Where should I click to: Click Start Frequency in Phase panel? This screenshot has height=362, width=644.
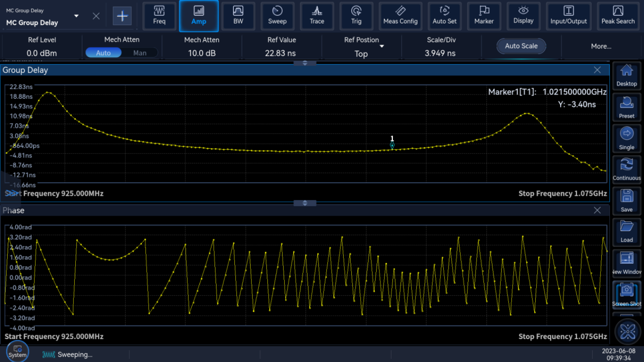(x=54, y=336)
